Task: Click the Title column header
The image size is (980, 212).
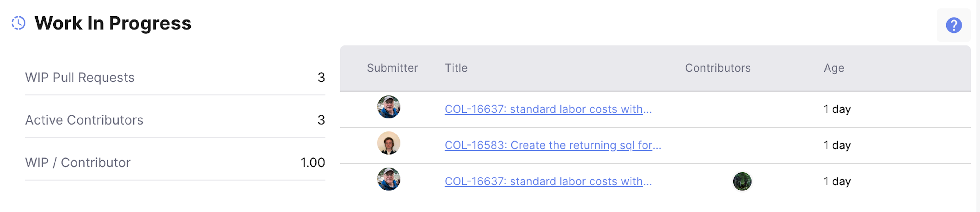Action: [x=456, y=68]
